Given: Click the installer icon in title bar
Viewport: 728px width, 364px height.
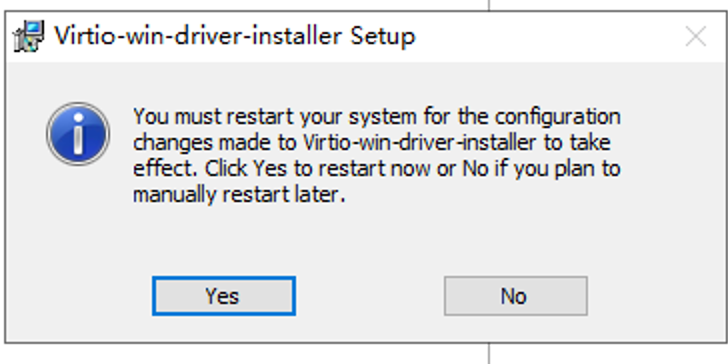Looking at the screenshot, I should tap(29, 36).
